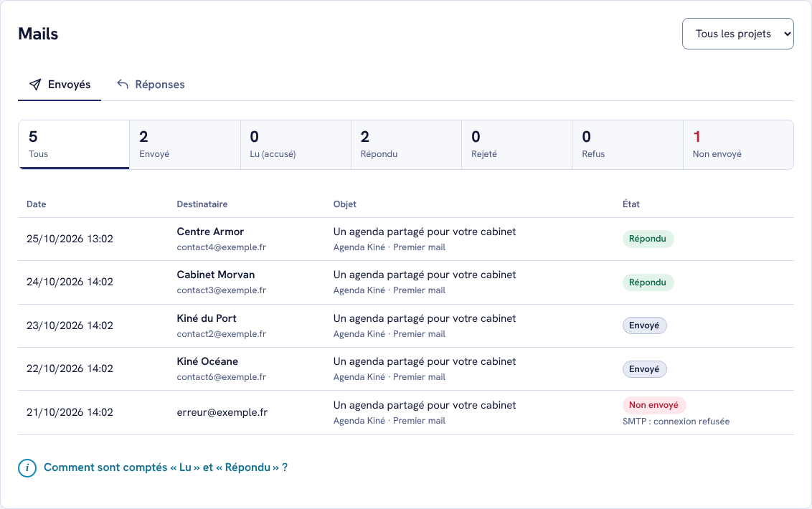Click the subject in the Centre Armor row
Image resolution: width=812 pixels, height=509 pixels.
[x=425, y=232]
